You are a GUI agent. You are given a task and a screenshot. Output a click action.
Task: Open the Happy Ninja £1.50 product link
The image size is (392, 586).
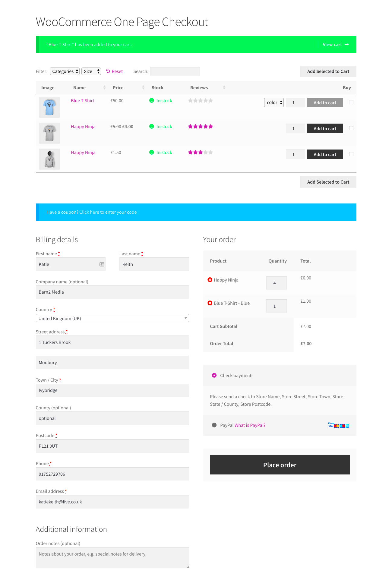83,153
